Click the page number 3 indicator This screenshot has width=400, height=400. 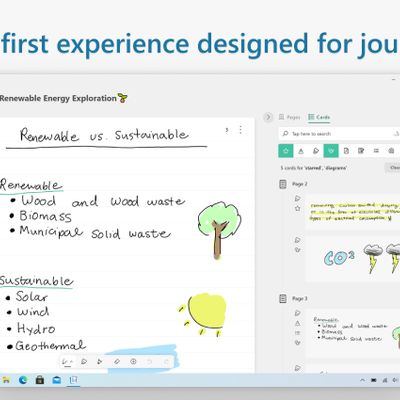coord(227,130)
